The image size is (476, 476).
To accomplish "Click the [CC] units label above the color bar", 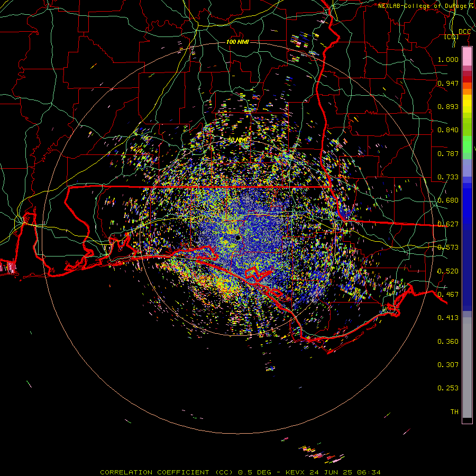I will 452,36.
